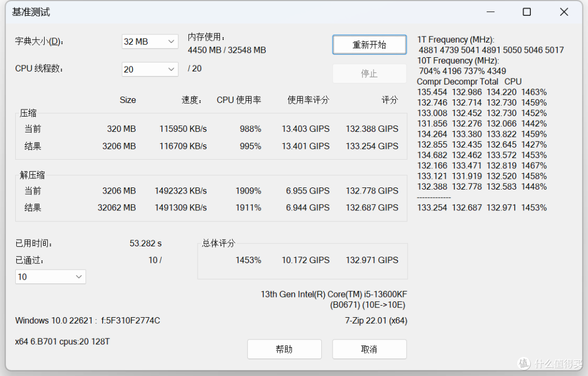
Task: Click decompression CPU usage 1909%
Action: click(248, 191)
